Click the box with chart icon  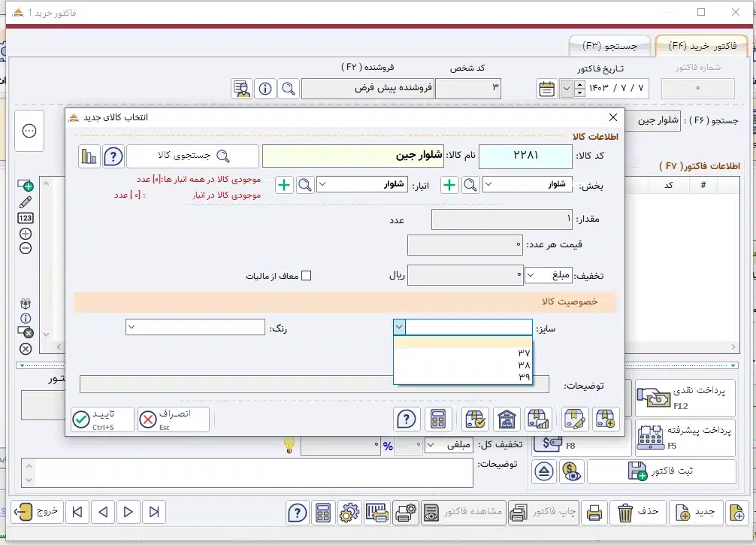click(539, 419)
